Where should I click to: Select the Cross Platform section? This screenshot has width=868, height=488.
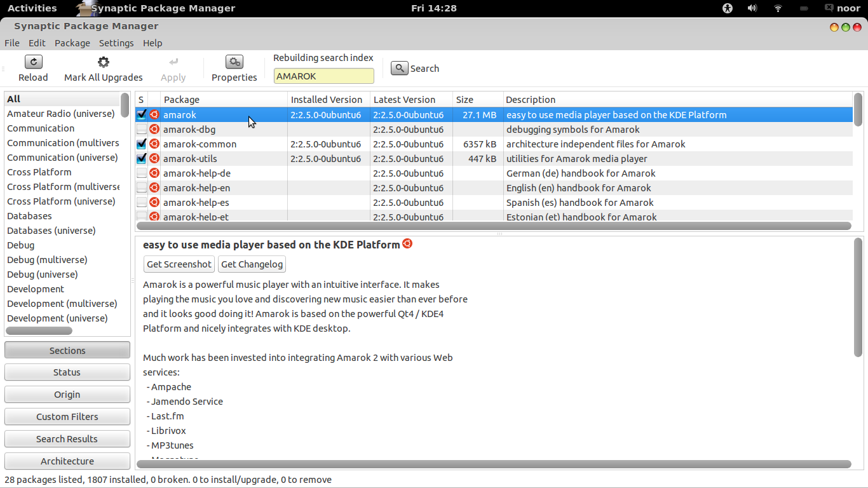pyautogui.click(x=62, y=172)
